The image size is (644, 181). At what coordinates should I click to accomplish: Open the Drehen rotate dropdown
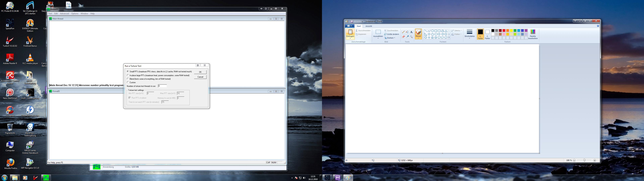click(391, 38)
